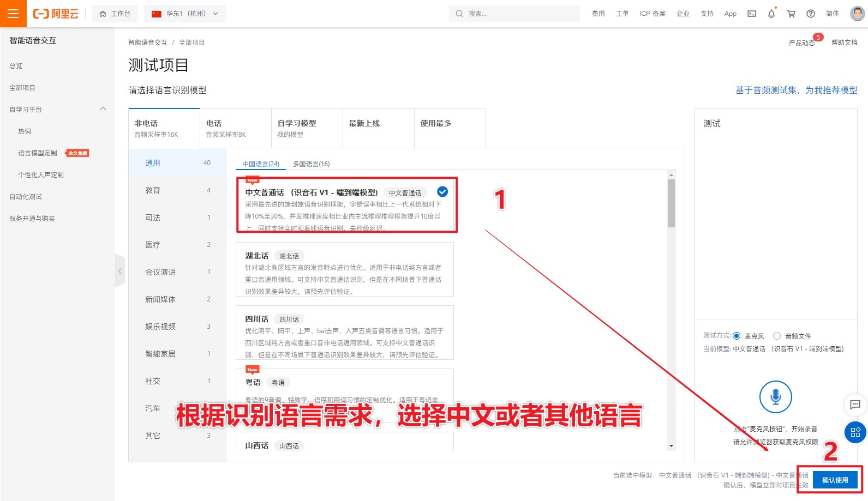Focus the top search box
The image size is (868, 501).
tap(514, 14)
